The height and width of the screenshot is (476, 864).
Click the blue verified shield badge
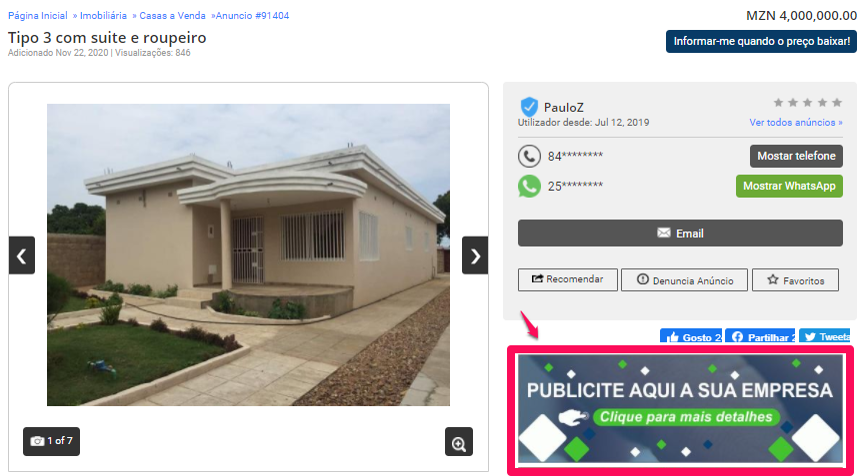coord(529,106)
